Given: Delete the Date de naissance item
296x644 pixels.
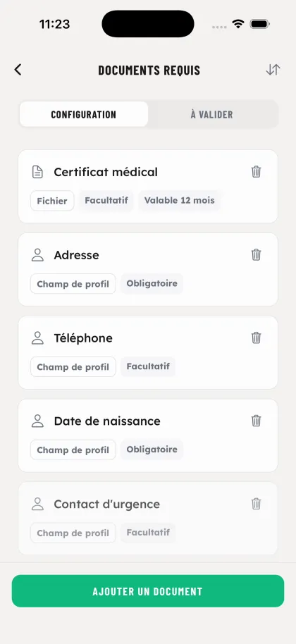Looking at the screenshot, I should coord(256,421).
